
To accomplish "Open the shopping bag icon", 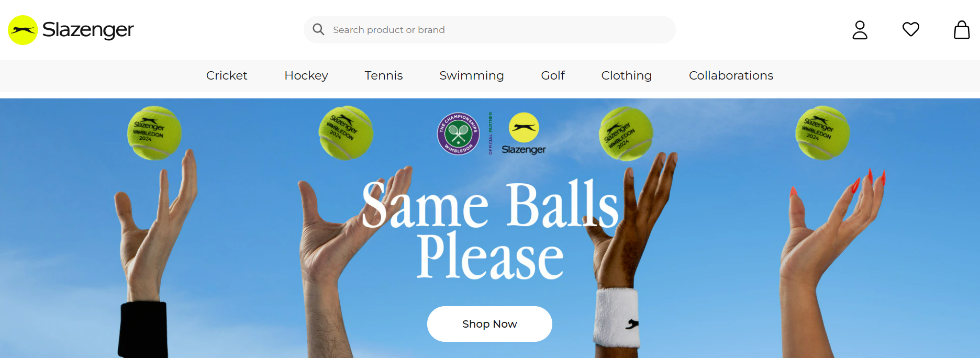I will pyautogui.click(x=962, y=30).
